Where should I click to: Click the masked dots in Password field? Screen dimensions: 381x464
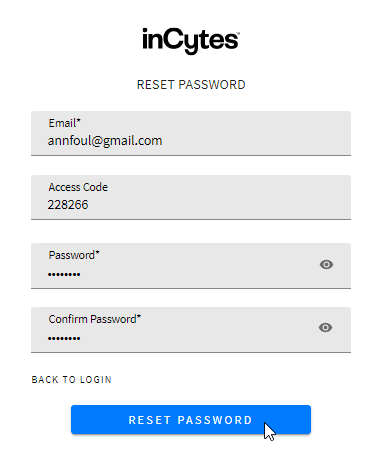point(64,275)
